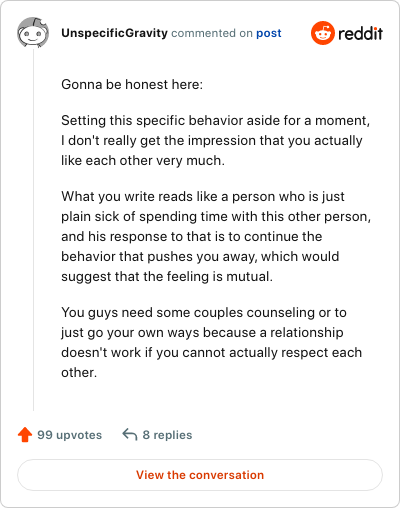
Task: Open the "8 replies" label
Action: tap(167, 435)
